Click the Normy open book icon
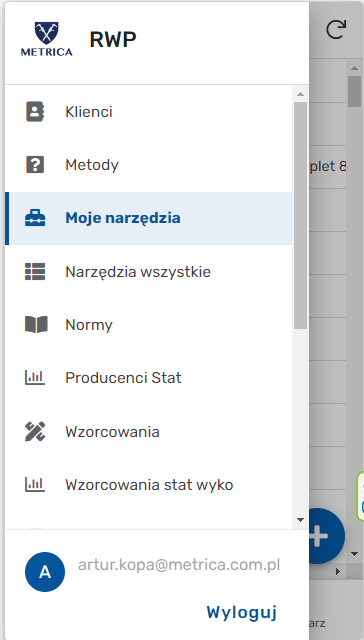The width and height of the screenshot is (364, 640). click(36, 324)
